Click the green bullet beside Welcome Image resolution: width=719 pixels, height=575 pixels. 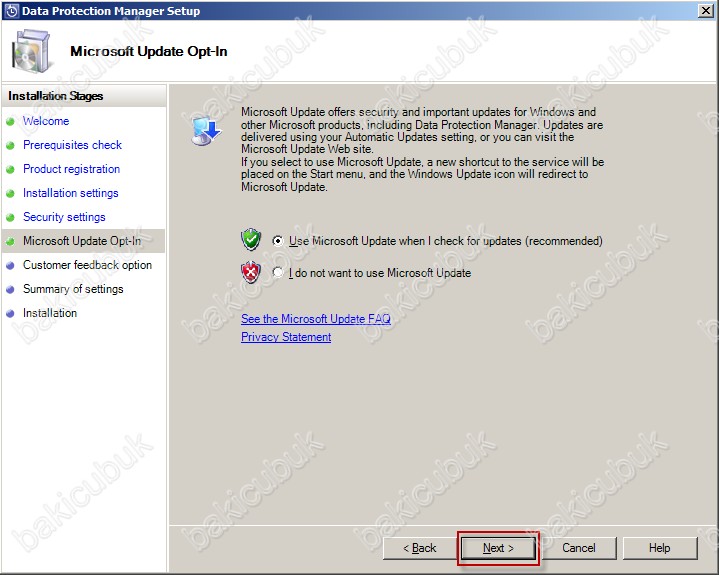pos(10,122)
